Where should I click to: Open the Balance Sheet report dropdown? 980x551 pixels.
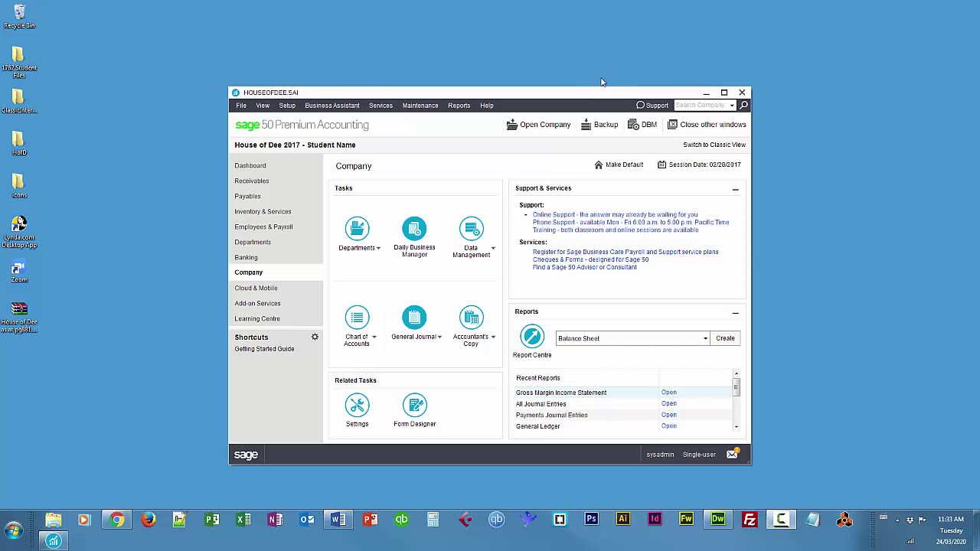(705, 338)
